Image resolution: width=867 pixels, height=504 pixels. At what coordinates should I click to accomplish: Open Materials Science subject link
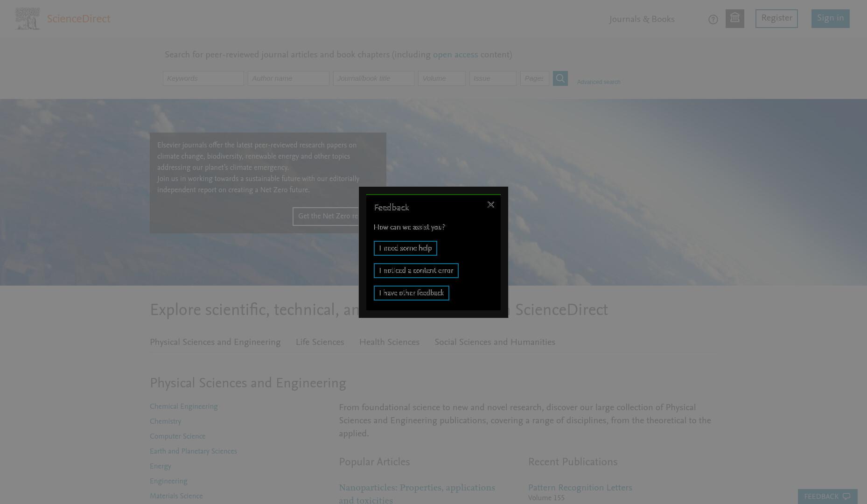pyautogui.click(x=176, y=496)
